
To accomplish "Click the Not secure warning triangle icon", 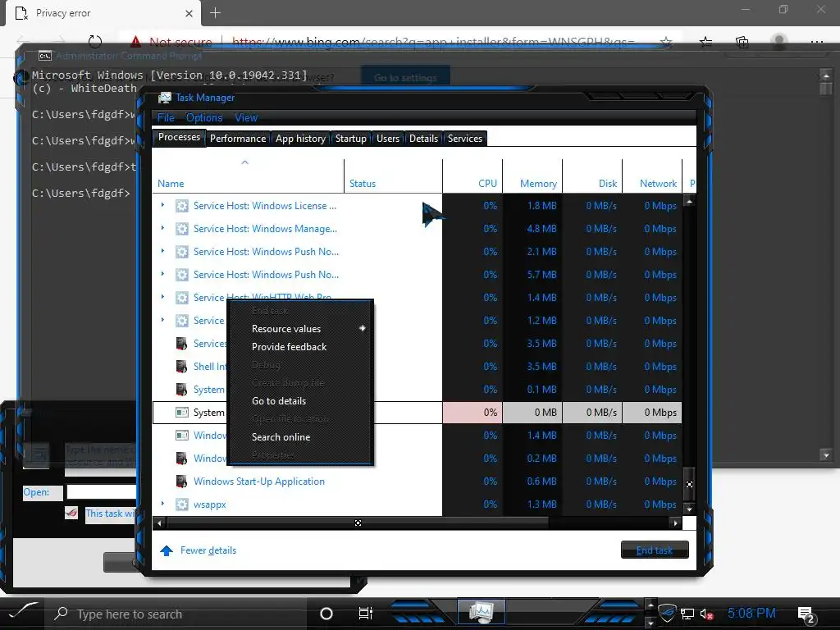I will click(135, 41).
